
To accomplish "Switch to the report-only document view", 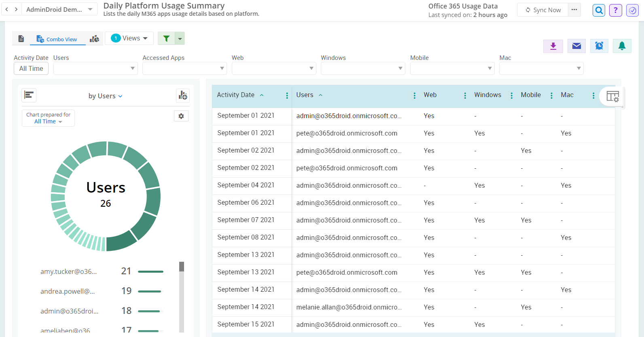I will (x=21, y=39).
